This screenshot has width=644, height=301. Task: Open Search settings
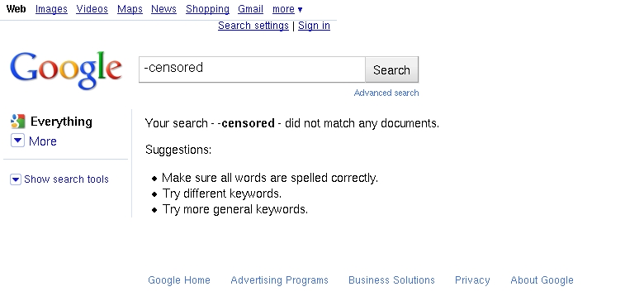pyautogui.click(x=253, y=26)
